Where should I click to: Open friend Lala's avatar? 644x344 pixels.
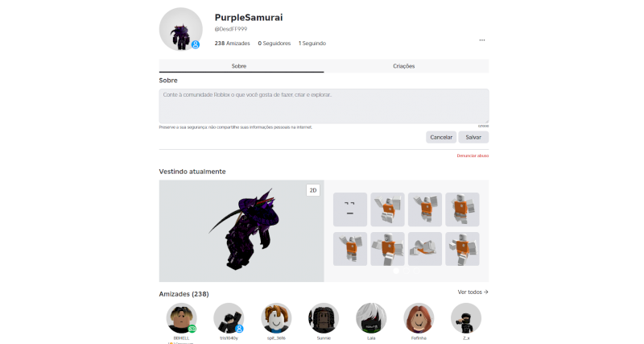(x=371, y=318)
